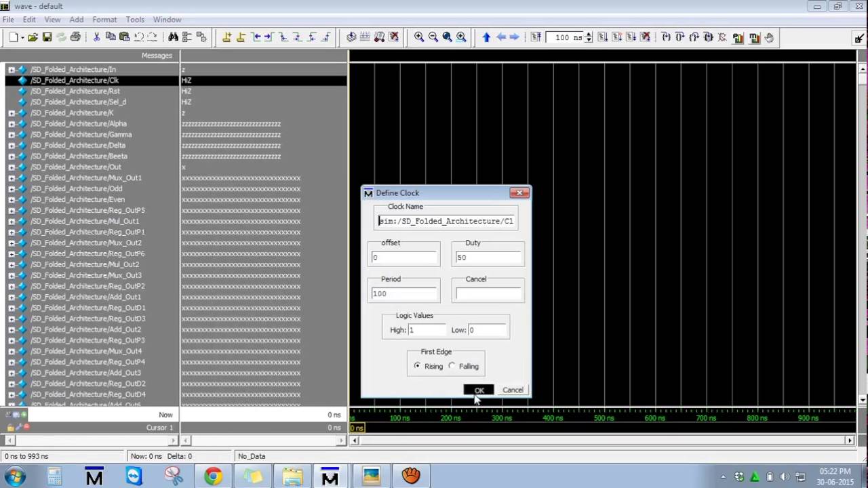Click the Cancel time input field
The image size is (868, 488).
(x=488, y=293)
